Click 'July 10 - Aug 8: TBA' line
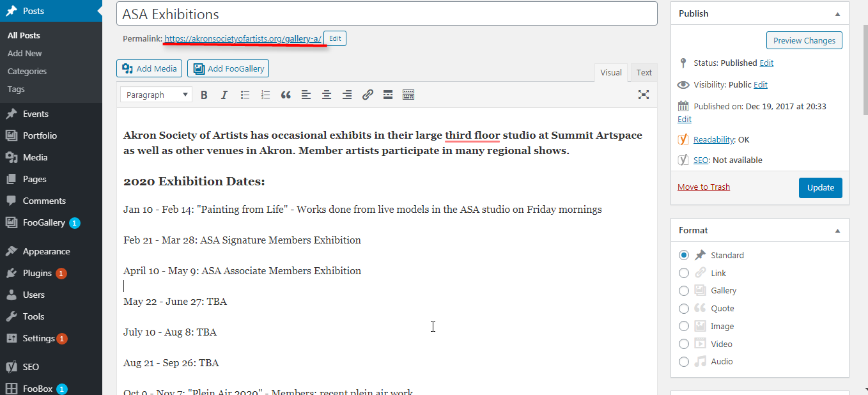The image size is (868, 395). pos(170,332)
